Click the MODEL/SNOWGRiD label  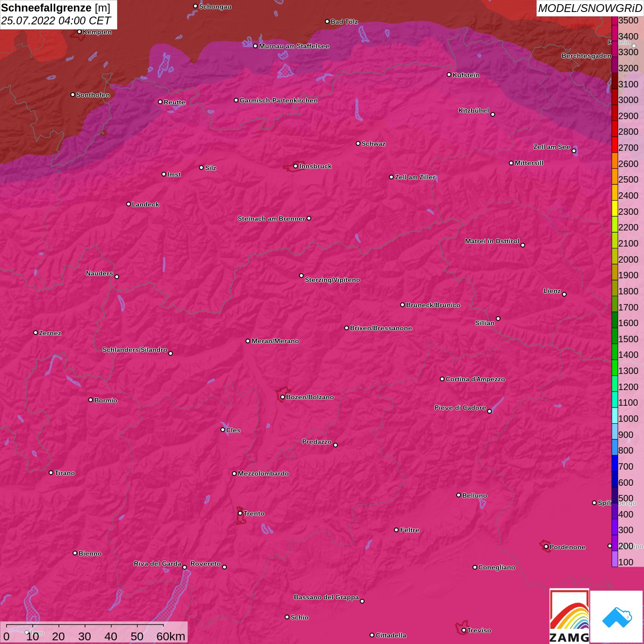coord(589,8)
